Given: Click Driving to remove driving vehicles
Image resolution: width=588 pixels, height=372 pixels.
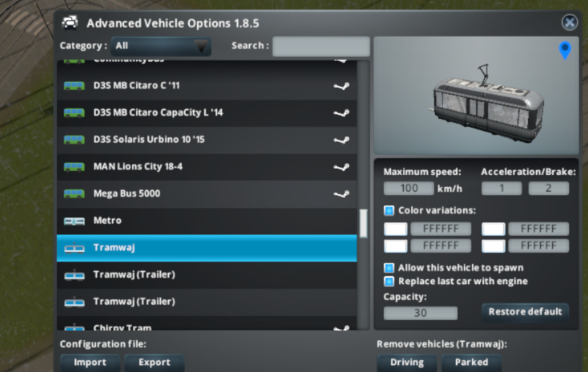Looking at the screenshot, I should [407, 363].
